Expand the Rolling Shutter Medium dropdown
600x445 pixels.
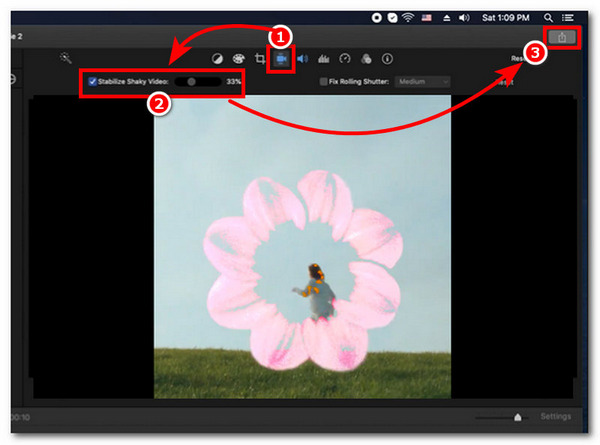(x=423, y=81)
